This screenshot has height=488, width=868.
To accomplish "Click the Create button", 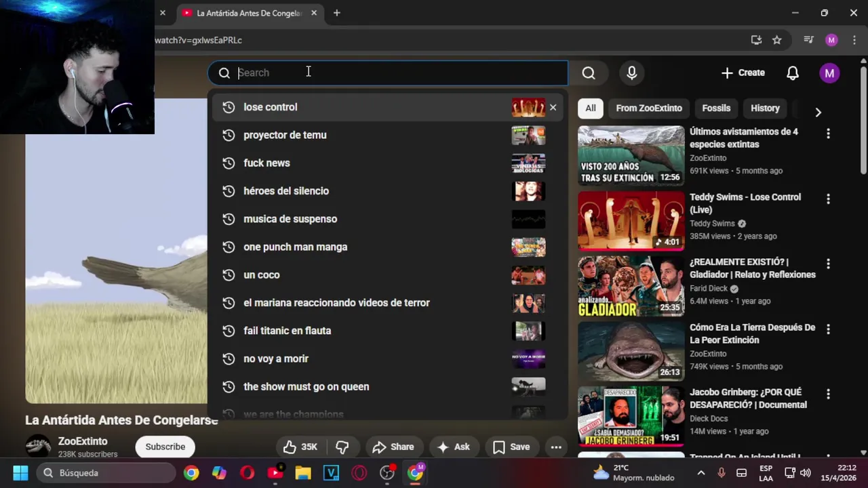I will (743, 73).
